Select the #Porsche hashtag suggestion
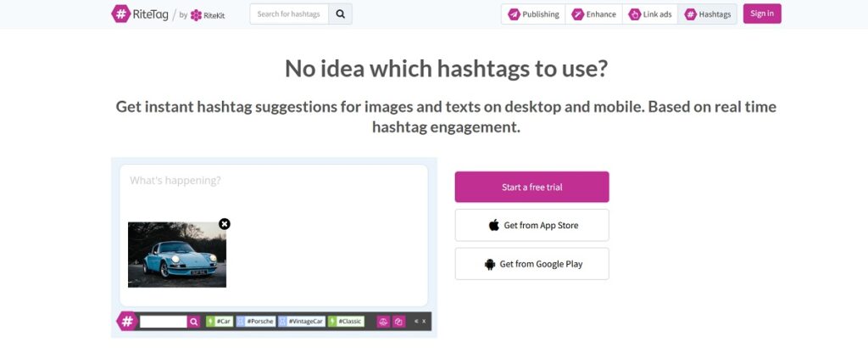868x348 pixels. [x=255, y=322]
